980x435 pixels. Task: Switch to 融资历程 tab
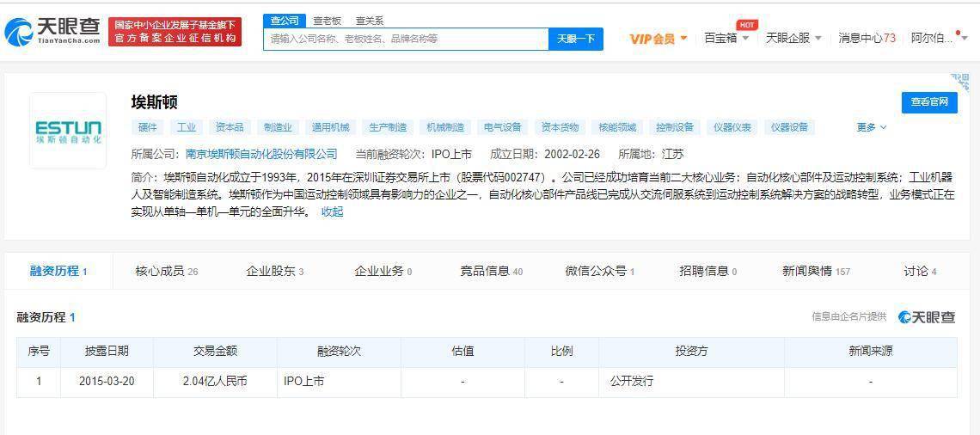tap(58, 272)
